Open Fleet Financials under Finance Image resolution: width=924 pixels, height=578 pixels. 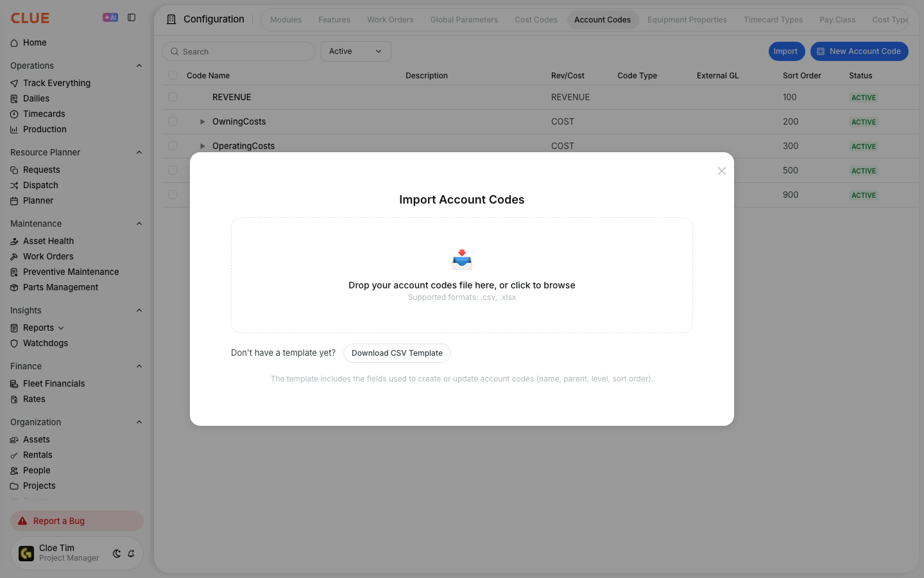(x=54, y=383)
